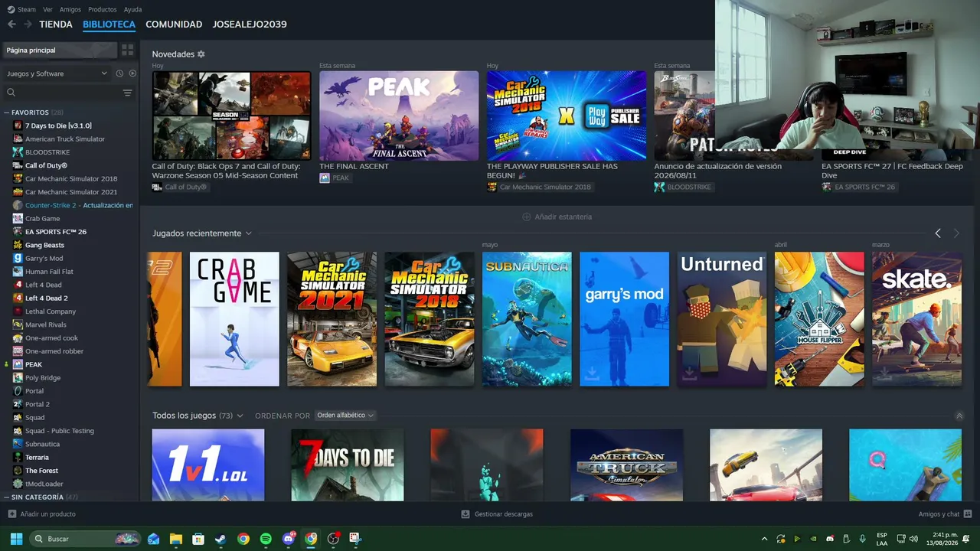The height and width of the screenshot is (551, 980).
Task: Open Discord from taskbar
Action: (289, 539)
